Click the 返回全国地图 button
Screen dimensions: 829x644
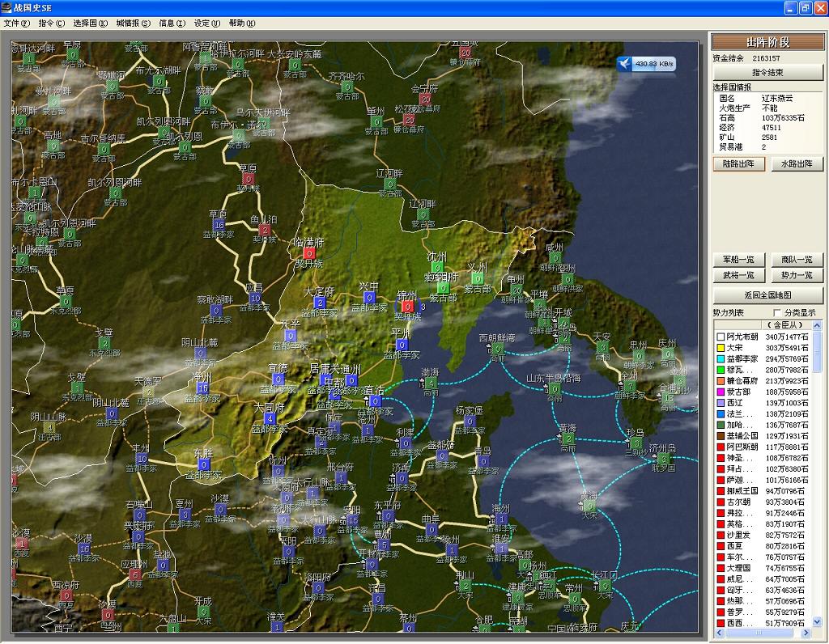[x=767, y=294]
